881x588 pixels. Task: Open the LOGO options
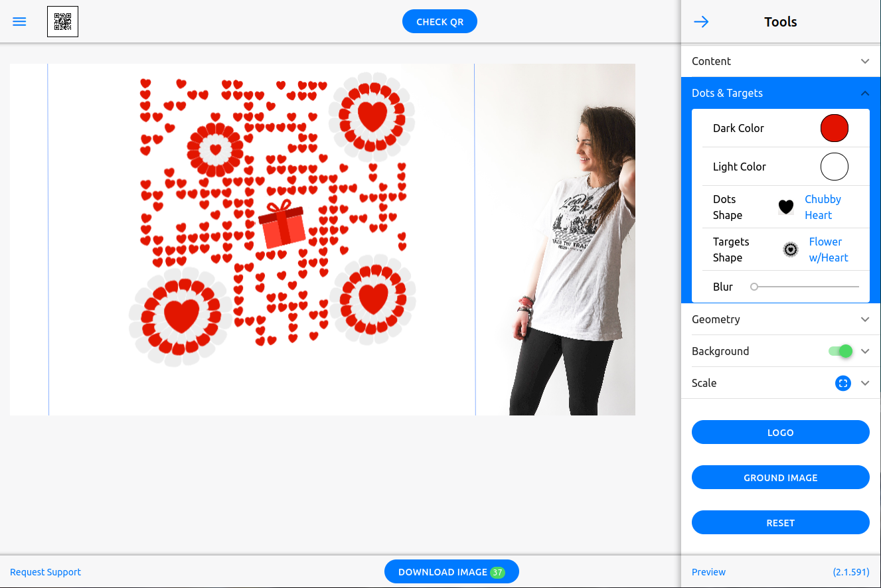[x=780, y=432]
